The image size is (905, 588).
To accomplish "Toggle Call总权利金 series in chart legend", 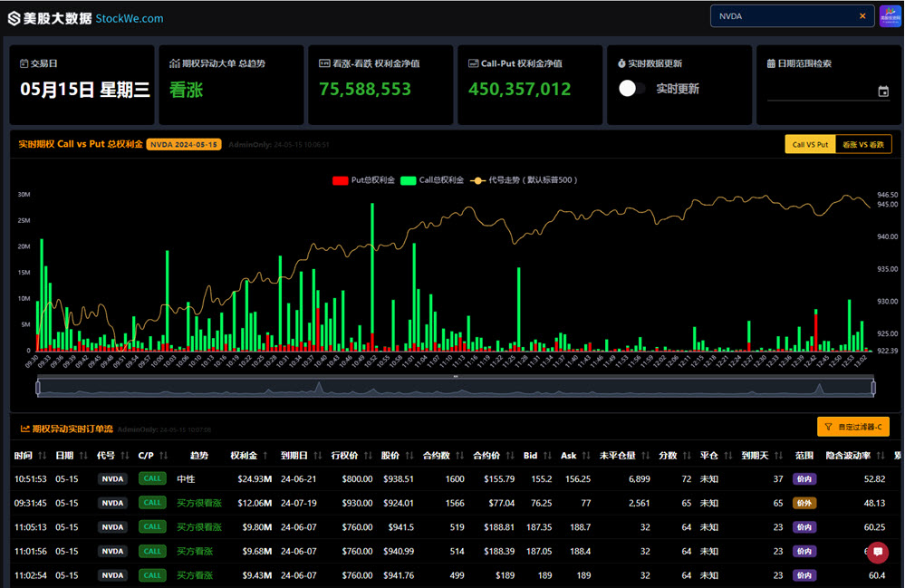I will coord(432,180).
